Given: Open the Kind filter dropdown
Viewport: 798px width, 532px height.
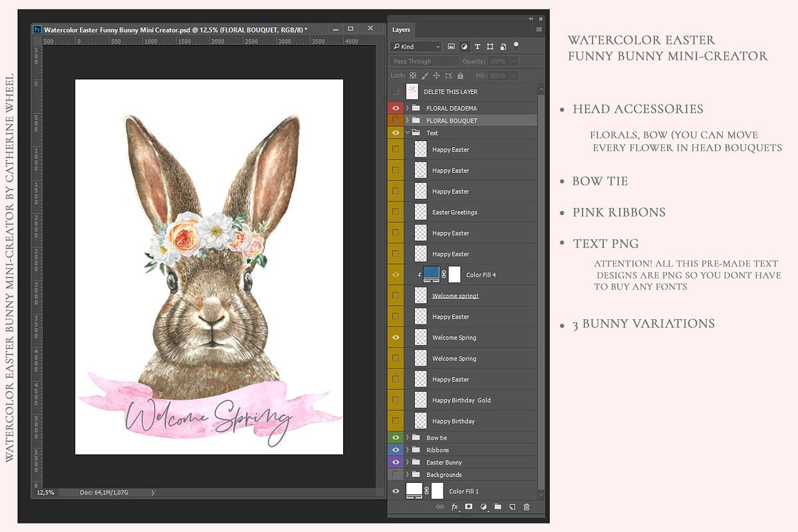Looking at the screenshot, I should (x=416, y=47).
